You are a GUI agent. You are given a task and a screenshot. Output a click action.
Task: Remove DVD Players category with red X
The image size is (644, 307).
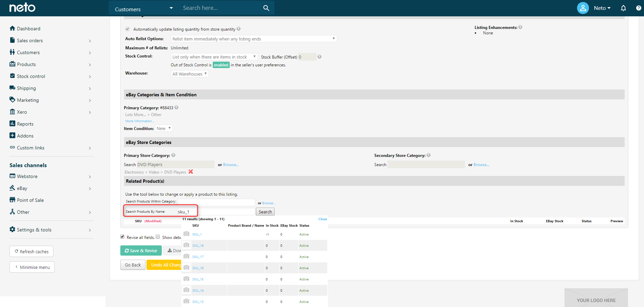tap(191, 172)
